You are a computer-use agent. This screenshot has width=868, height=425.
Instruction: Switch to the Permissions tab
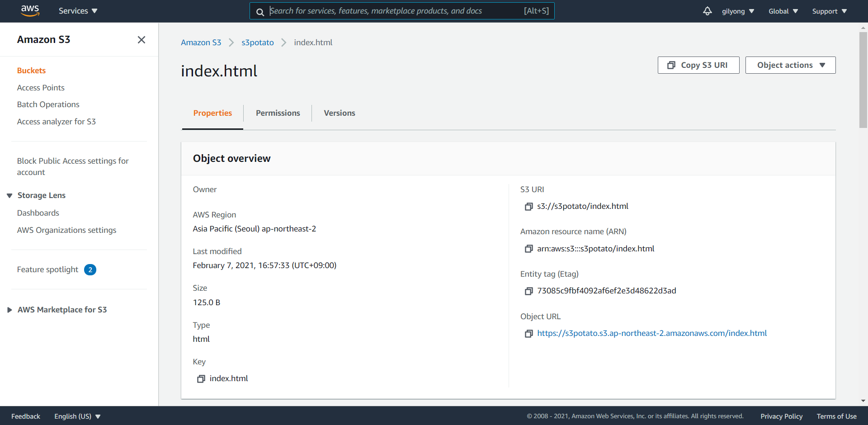coord(278,113)
